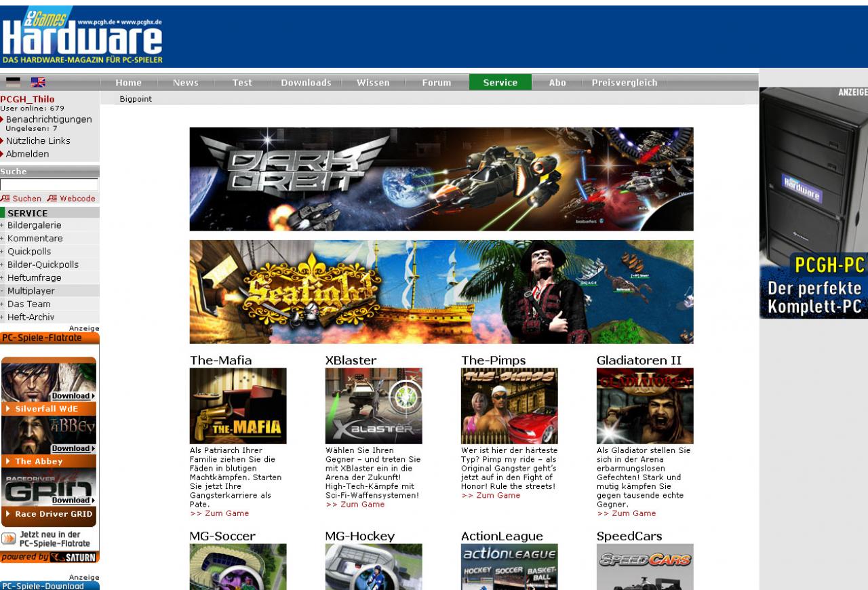Open the Preisvergleich menu item
Image resolution: width=868 pixels, height=590 pixels.
click(x=625, y=83)
